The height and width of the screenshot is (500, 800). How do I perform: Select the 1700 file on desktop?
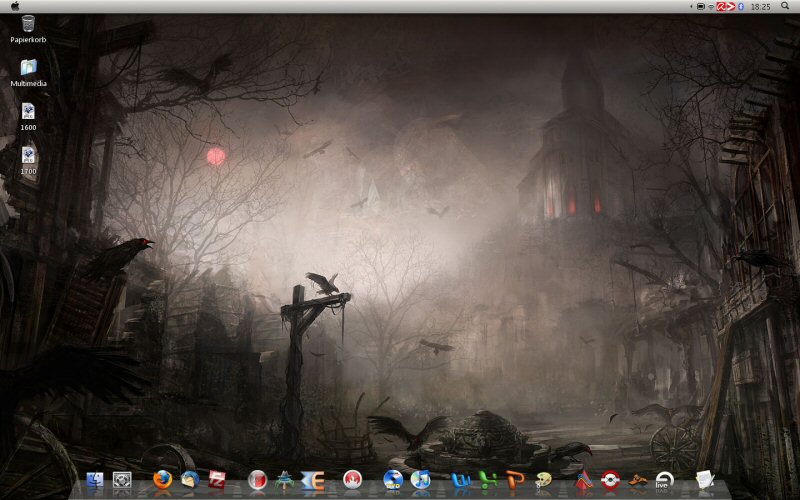pyautogui.click(x=28, y=155)
